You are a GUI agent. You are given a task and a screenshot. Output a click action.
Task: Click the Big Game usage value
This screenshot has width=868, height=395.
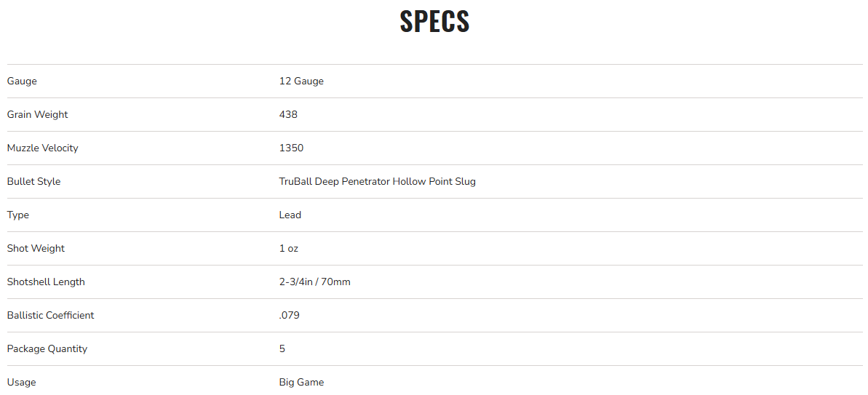[302, 383]
